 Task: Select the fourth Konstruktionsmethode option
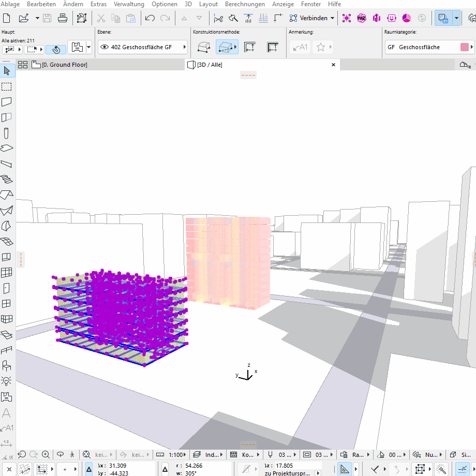(272, 47)
